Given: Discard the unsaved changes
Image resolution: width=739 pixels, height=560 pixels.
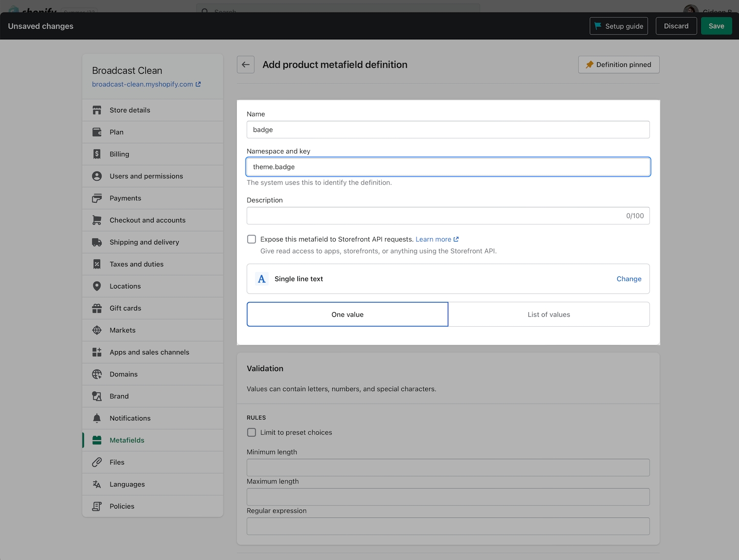Looking at the screenshot, I should tap(676, 26).
